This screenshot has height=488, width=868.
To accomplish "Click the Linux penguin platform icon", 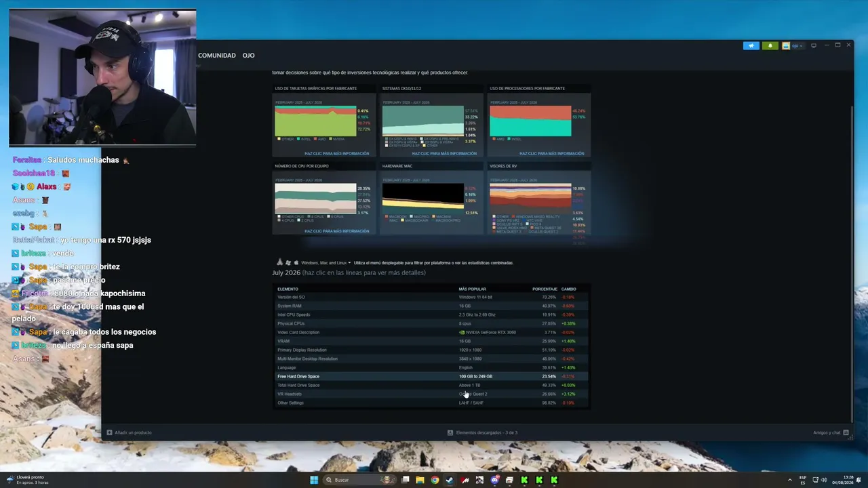I will tap(280, 262).
